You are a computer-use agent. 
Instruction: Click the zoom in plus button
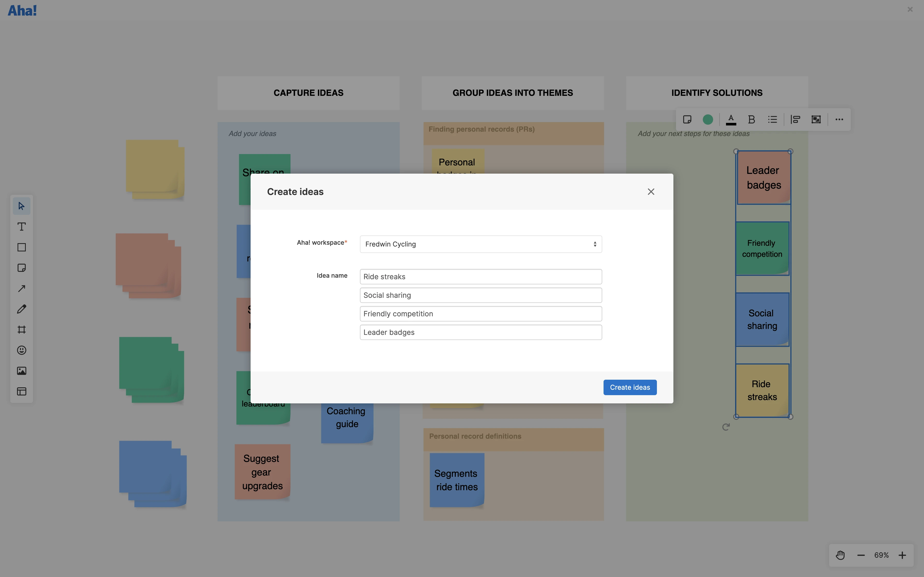click(x=902, y=555)
